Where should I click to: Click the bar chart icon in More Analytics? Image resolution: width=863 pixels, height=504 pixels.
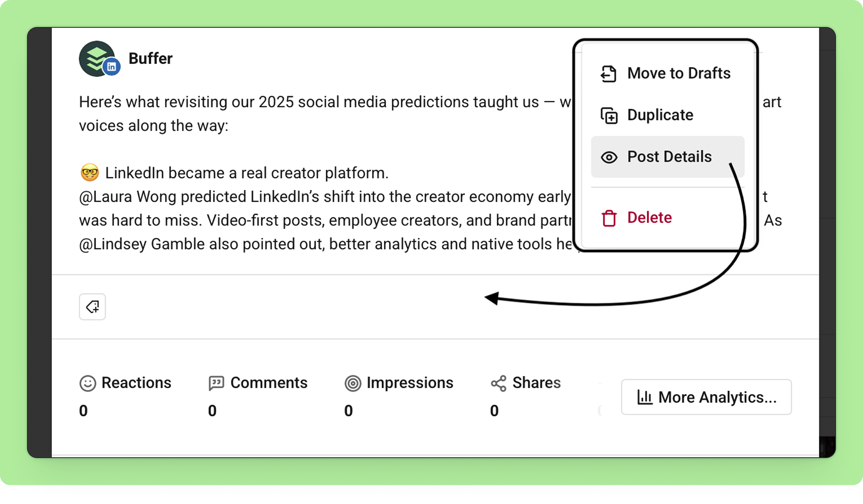click(645, 397)
